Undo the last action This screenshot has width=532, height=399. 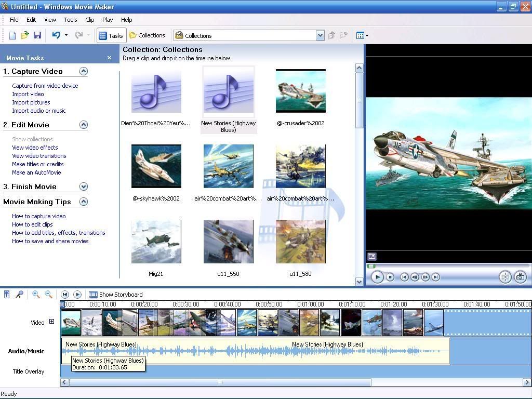pyautogui.click(x=56, y=35)
